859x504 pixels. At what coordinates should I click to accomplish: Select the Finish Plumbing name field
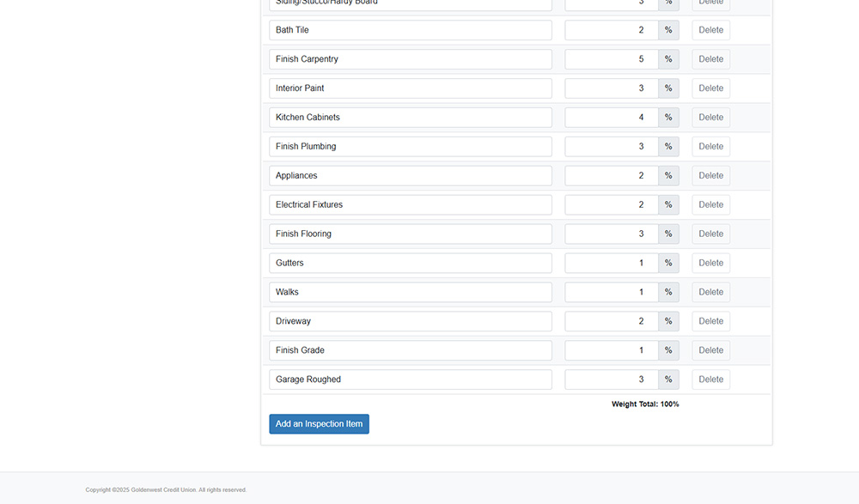[x=410, y=146]
